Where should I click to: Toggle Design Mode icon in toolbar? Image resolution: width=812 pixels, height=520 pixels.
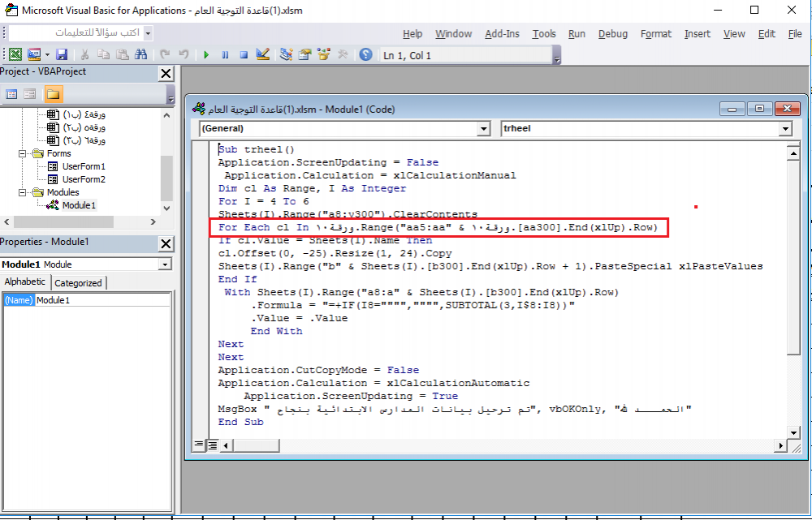tap(261, 54)
